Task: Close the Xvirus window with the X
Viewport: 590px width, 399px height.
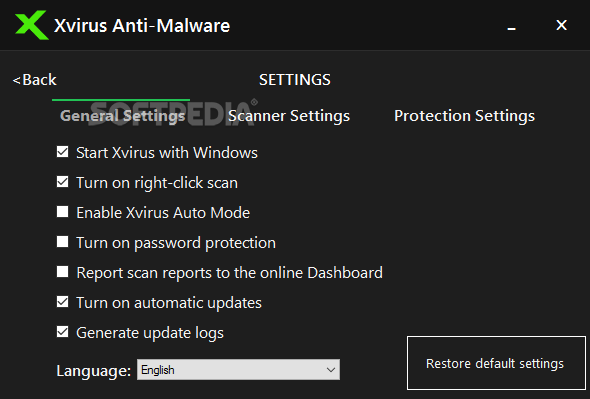Action: pos(561,25)
